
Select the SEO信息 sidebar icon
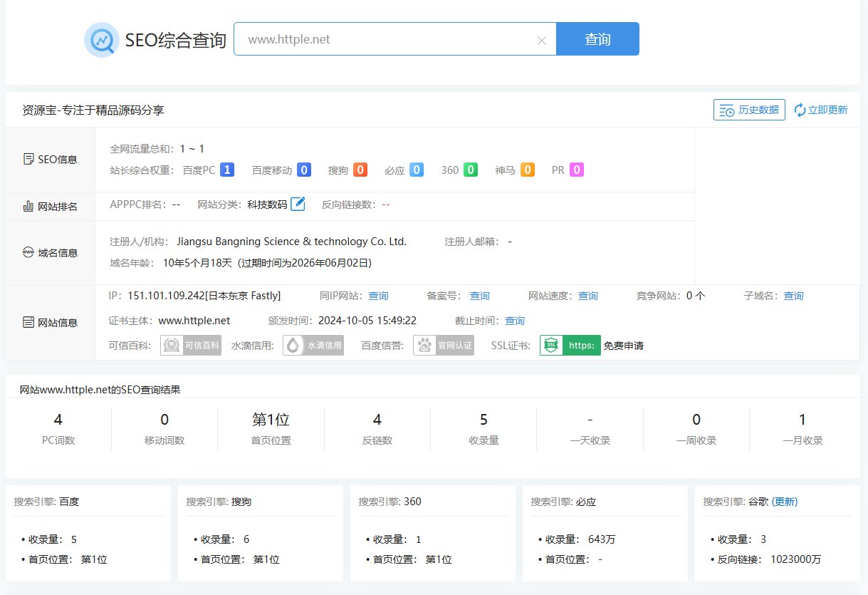click(x=29, y=159)
